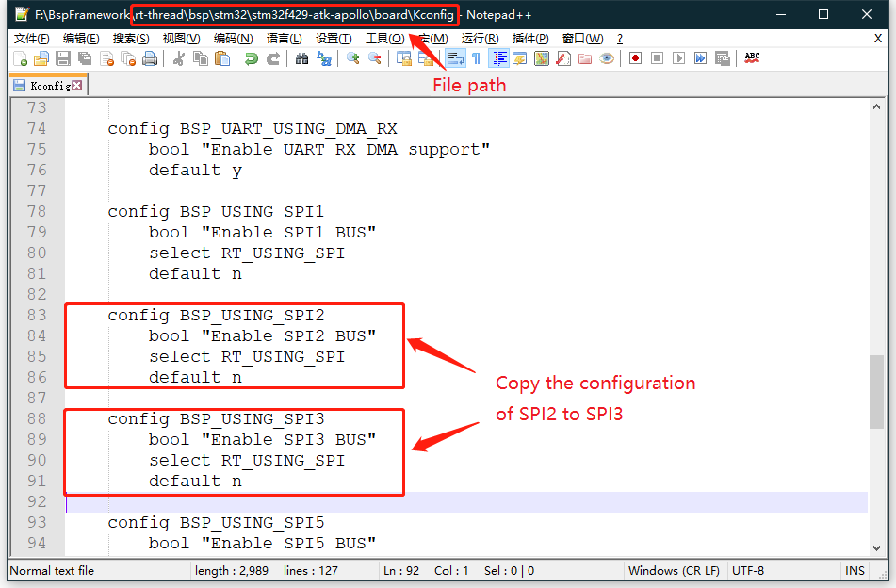Screen dimensions: 896x588
Task: Click the Cut scissors icon
Action: coord(179,58)
